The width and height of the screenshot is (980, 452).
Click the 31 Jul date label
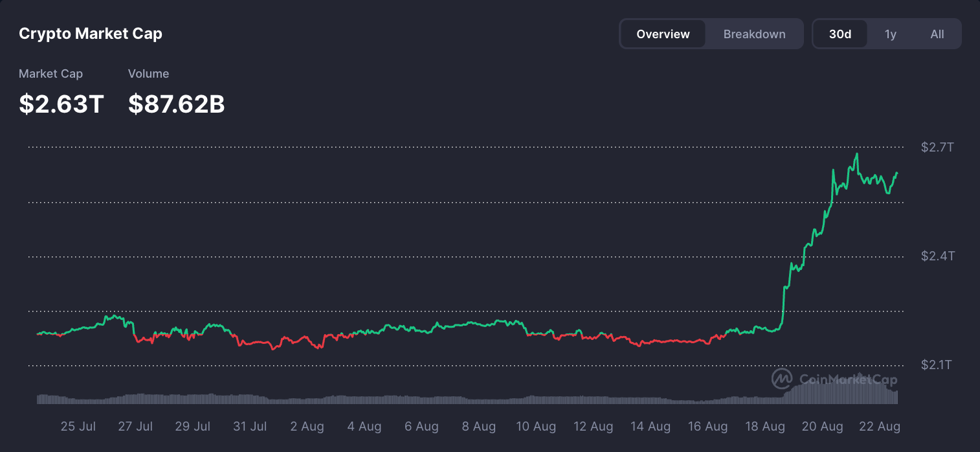coord(250,426)
